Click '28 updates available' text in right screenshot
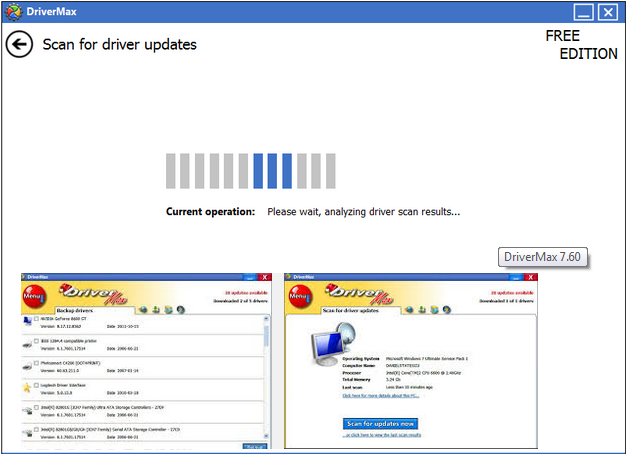This screenshot has width=627, height=454. pyautogui.click(x=512, y=293)
